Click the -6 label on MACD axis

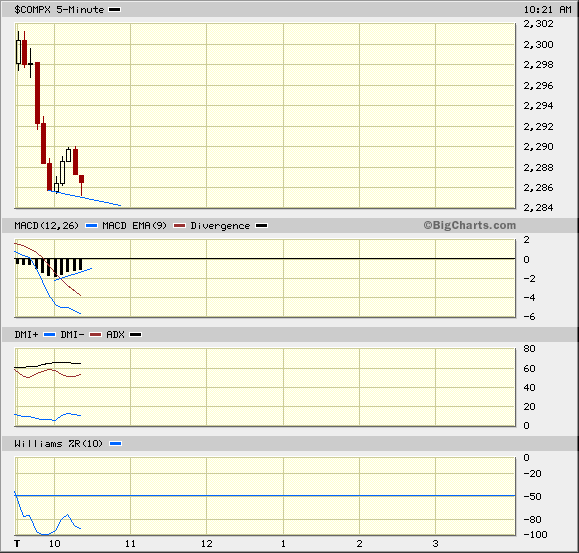point(529,317)
